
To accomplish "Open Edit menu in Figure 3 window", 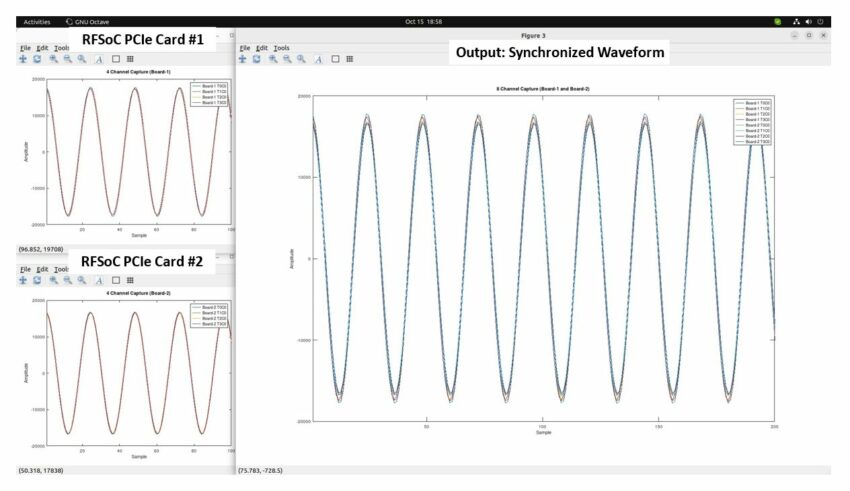I will [261, 47].
